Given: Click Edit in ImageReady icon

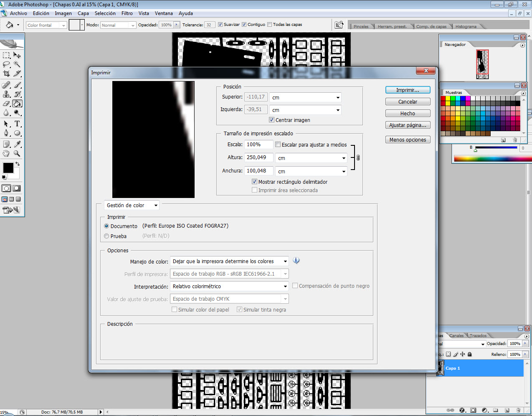Looking at the screenshot, I should click(11, 210).
